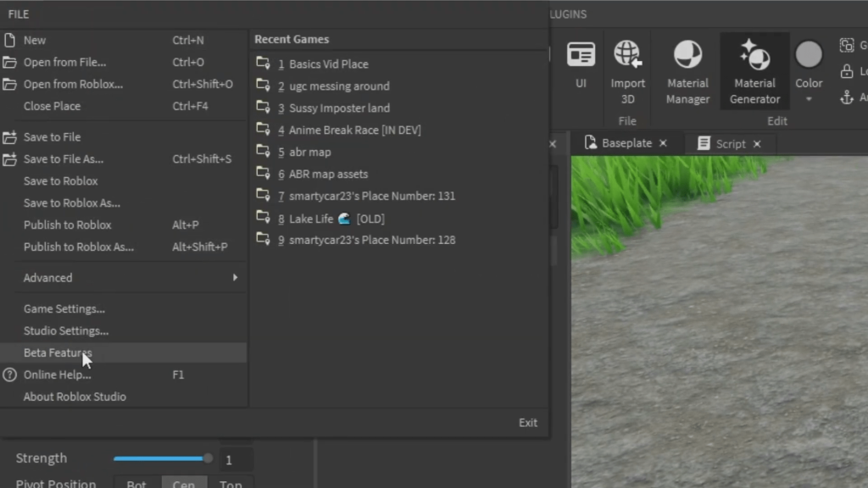Image resolution: width=868 pixels, height=488 pixels.
Task: Launch the Material Generator
Action: [754, 72]
